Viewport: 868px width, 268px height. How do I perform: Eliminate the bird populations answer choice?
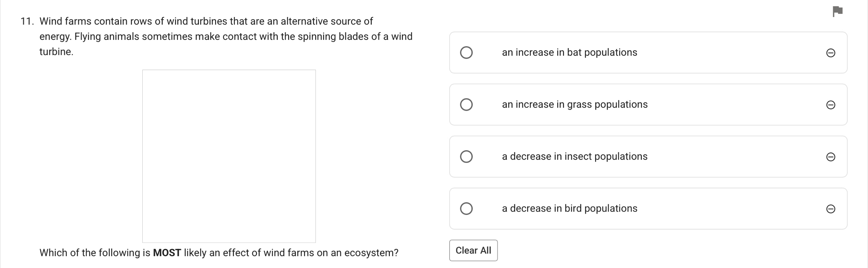tap(831, 209)
